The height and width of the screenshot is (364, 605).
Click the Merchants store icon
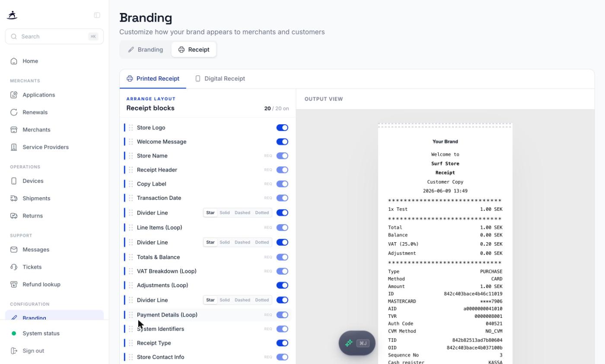coord(14,130)
